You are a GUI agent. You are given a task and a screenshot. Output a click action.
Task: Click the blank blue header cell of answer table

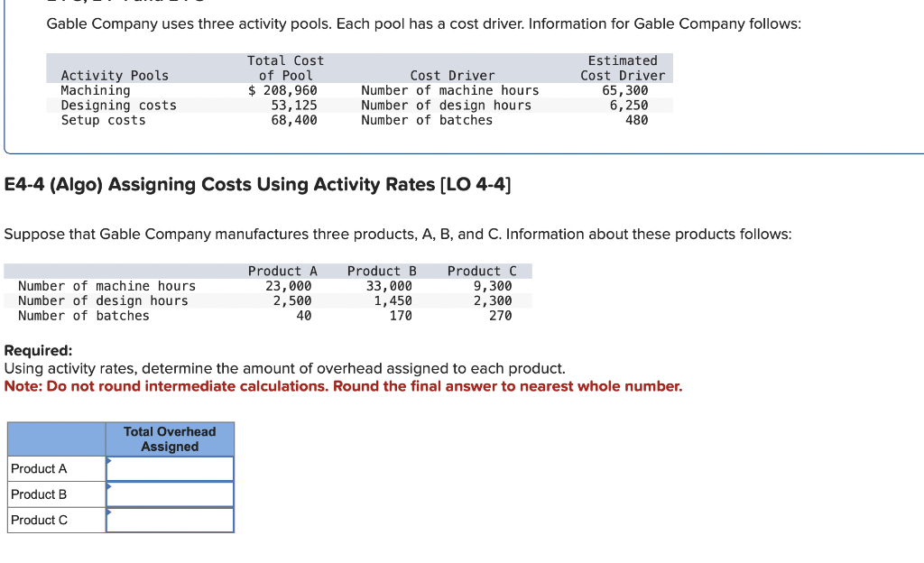coord(55,438)
